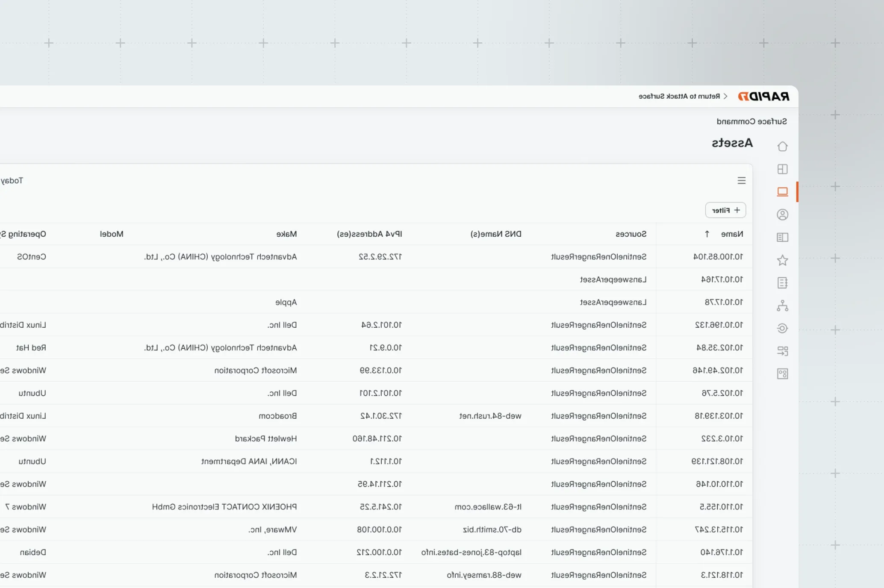Select the asset name 10.1.176.140
The height and width of the screenshot is (588, 884).
pos(722,552)
